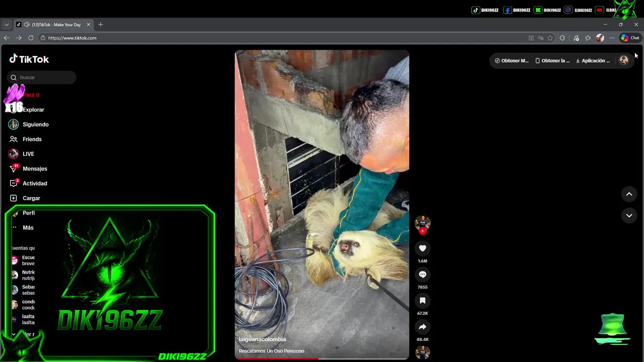
Task: Open the spinning sound disc below share
Action: [x=423, y=352]
